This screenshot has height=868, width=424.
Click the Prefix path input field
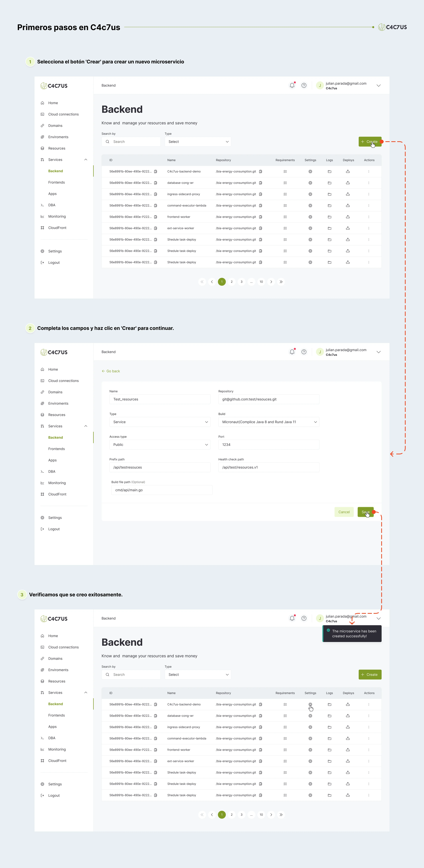coord(160,467)
